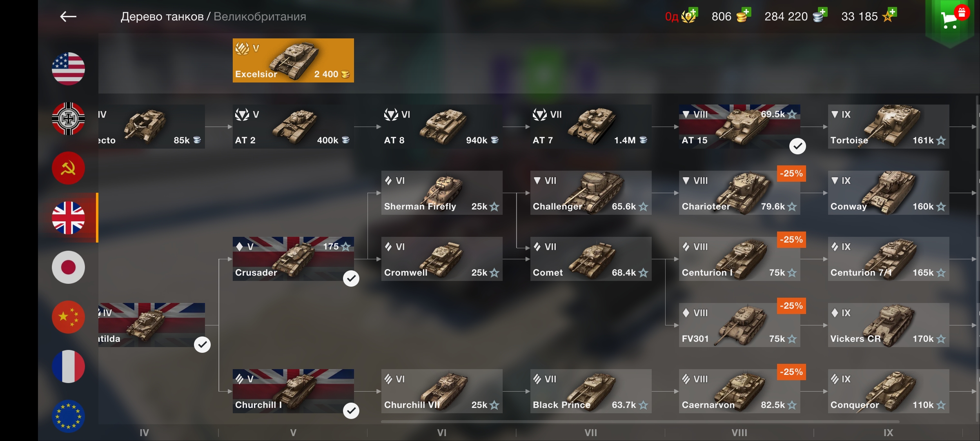The image size is (980, 441).
Task: Open the Excelsior premium tank card
Action: point(293,60)
